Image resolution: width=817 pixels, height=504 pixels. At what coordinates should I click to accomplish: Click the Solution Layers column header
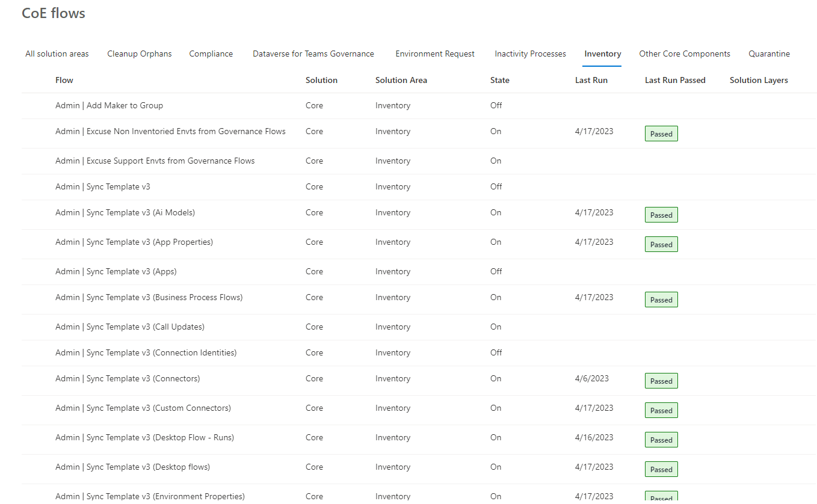point(758,80)
